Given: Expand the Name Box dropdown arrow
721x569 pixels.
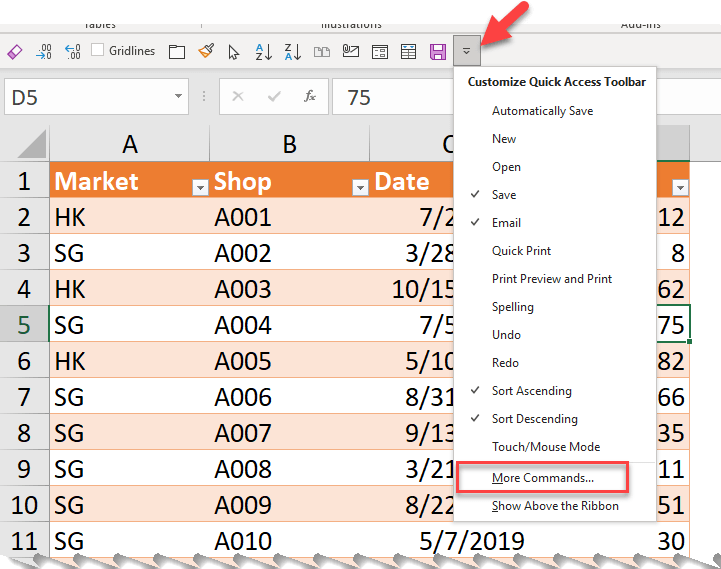Looking at the screenshot, I should 178,97.
